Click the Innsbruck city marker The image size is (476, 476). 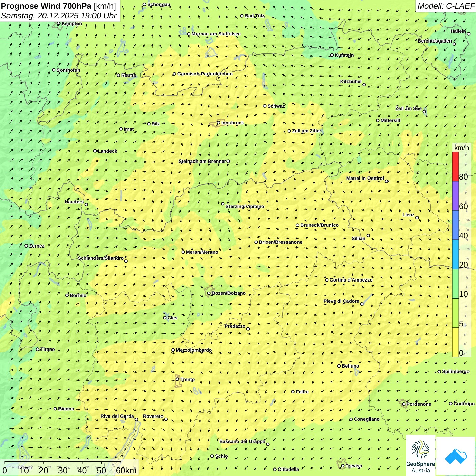pos(218,123)
